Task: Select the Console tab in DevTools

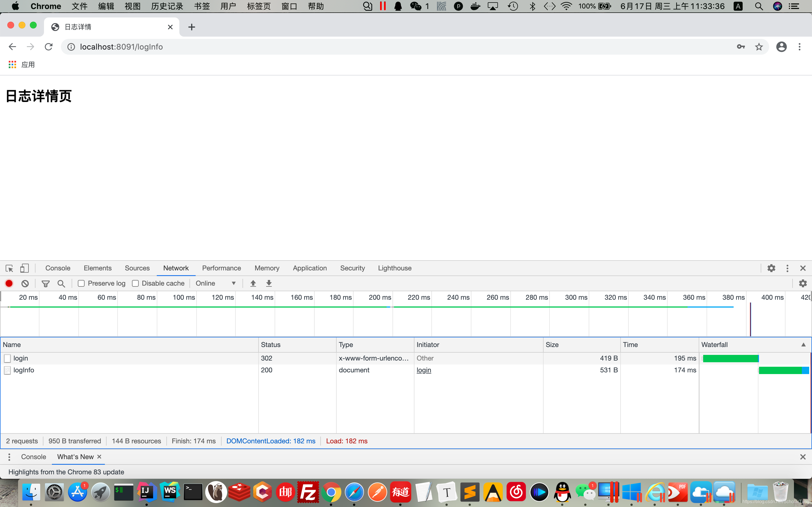Action: point(58,268)
